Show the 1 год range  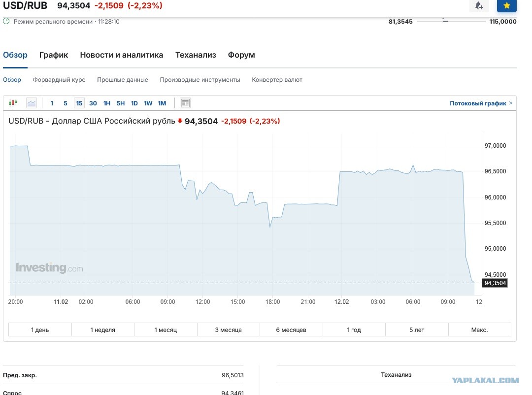[354, 329]
